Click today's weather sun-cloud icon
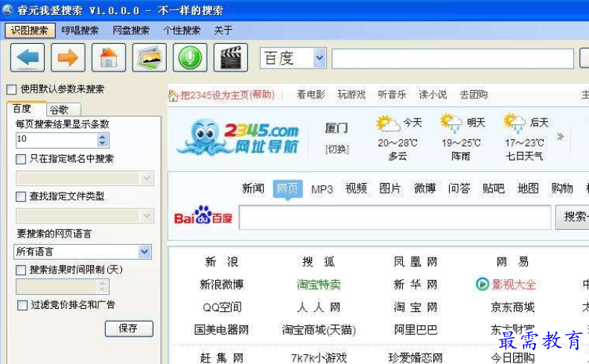The image size is (589, 364). click(388, 124)
